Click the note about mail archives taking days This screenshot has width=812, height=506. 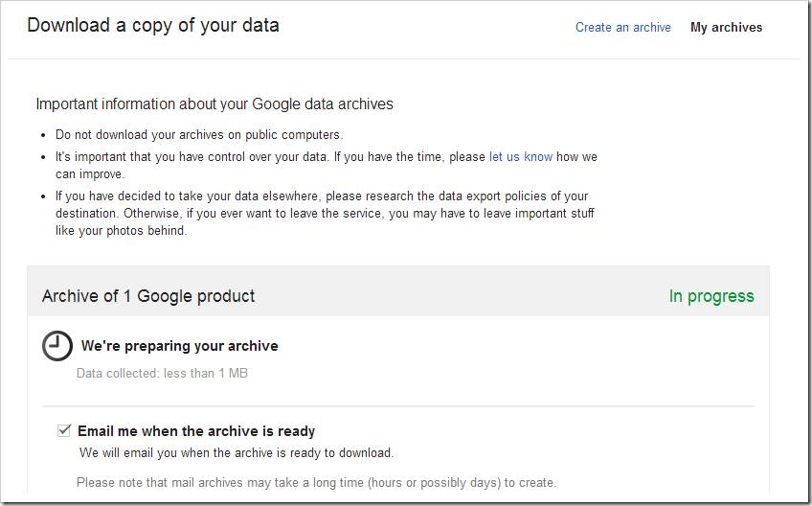(x=316, y=483)
